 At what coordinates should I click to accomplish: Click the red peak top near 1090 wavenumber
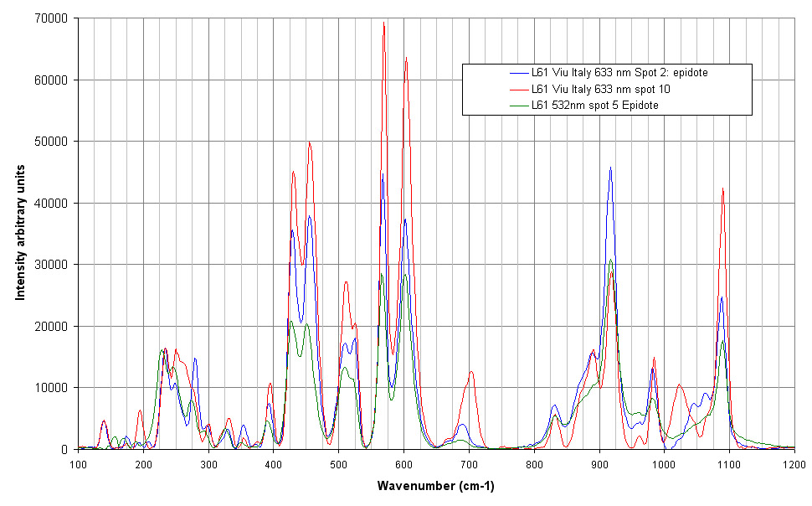tap(722, 189)
